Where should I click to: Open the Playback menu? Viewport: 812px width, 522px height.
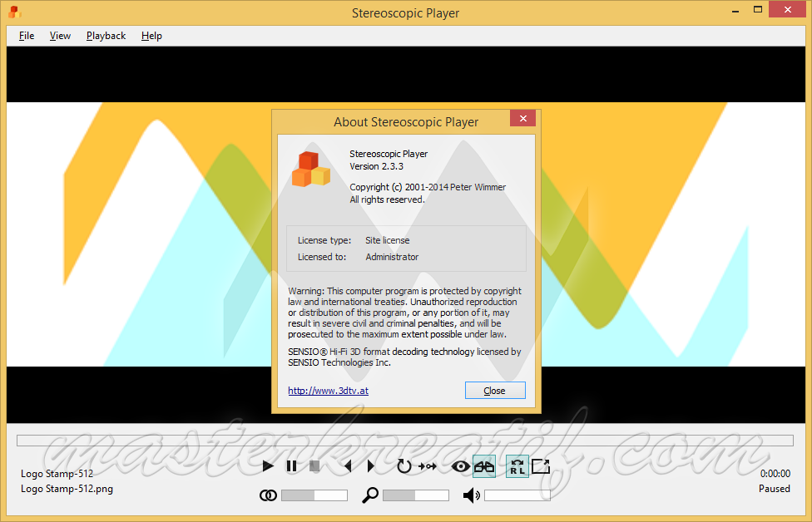tap(106, 36)
